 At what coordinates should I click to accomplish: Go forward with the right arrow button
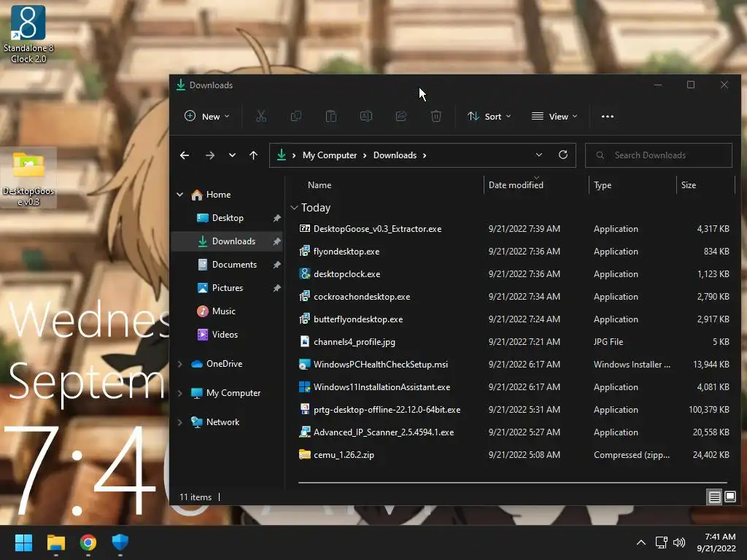click(x=209, y=155)
